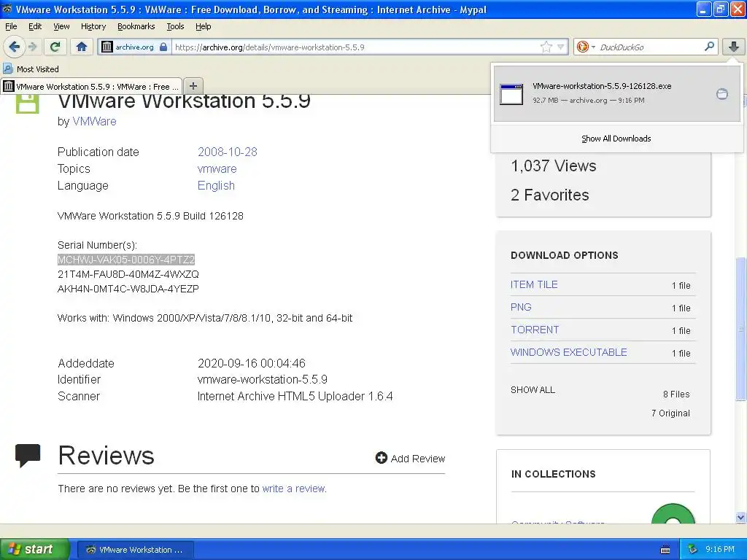Download the TORRENT option

pos(535,330)
